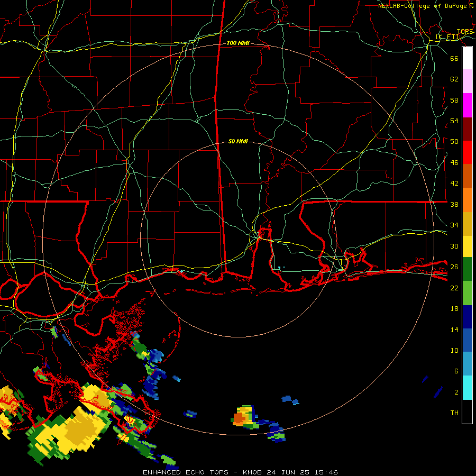Select the "54" legend value
Image resolution: width=476 pixels, height=476 pixels.
pyautogui.click(x=454, y=121)
